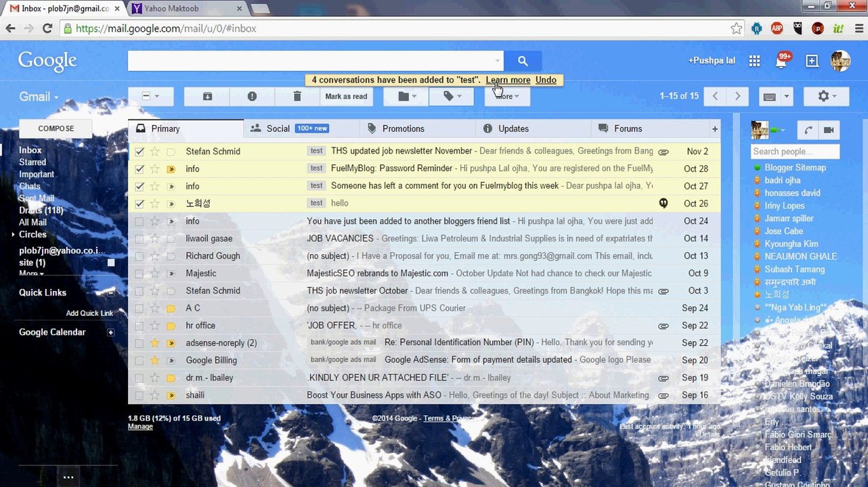This screenshot has width=868, height=487.
Task: Unstar the adsense-noreply email
Action: pyautogui.click(x=155, y=343)
